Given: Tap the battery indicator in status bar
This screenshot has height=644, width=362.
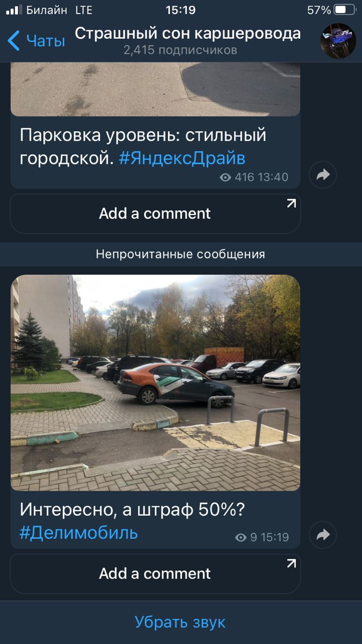Looking at the screenshot, I should 344,10.
